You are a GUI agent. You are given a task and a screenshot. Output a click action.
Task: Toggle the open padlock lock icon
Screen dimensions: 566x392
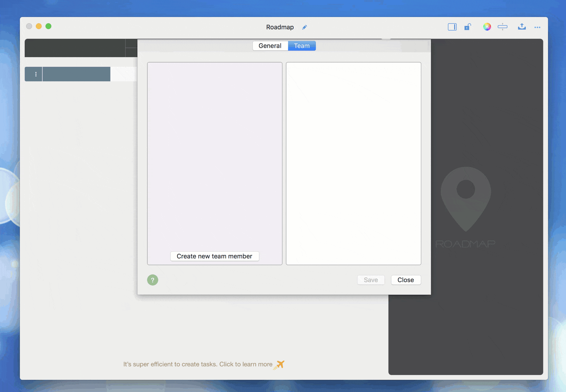coord(467,27)
